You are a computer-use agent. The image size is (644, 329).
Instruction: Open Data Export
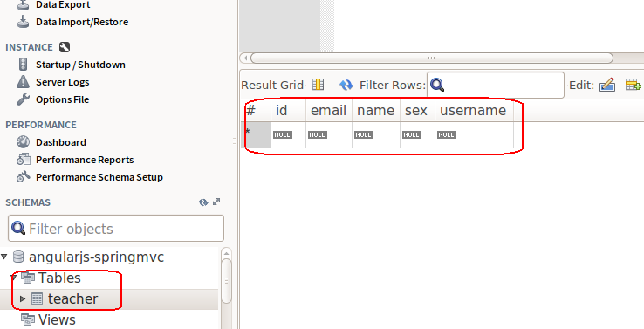point(63,5)
